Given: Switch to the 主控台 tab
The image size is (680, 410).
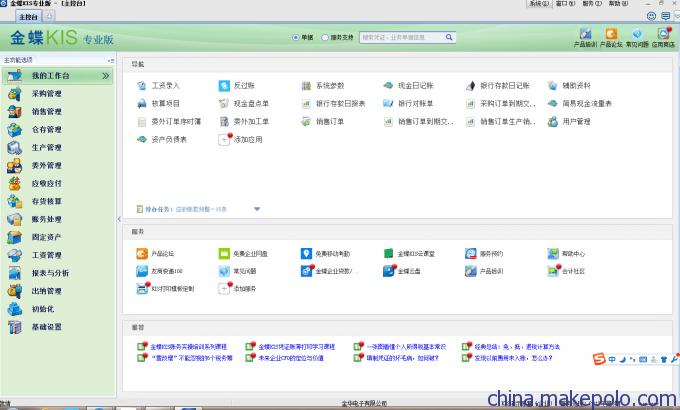Looking at the screenshot, I should [29, 16].
